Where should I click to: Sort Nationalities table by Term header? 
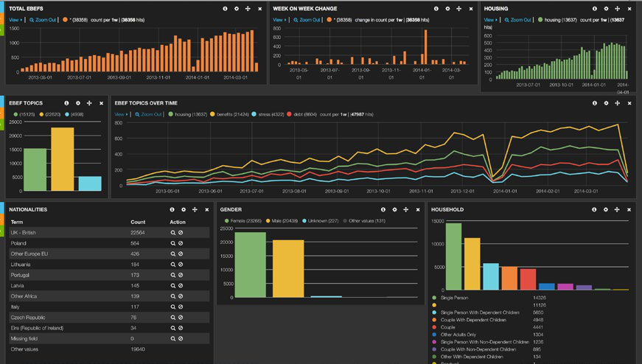[17, 222]
